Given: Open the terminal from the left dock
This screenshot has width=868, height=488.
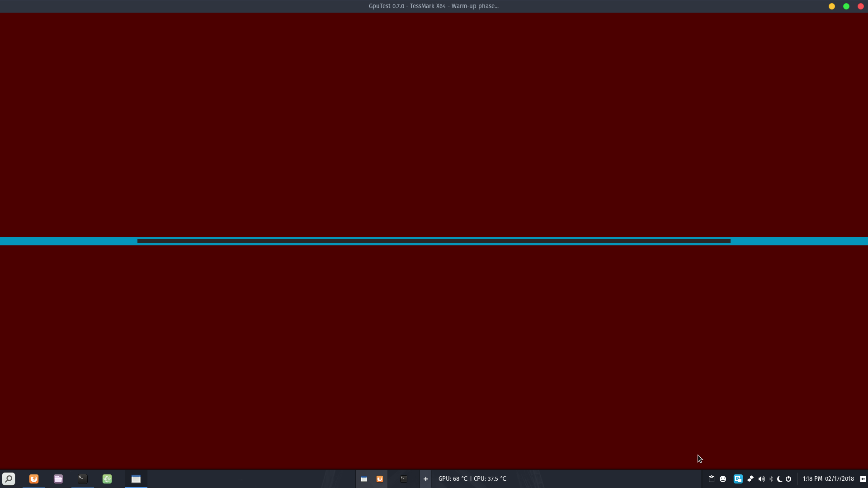Looking at the screenshot, I should 83,479.
